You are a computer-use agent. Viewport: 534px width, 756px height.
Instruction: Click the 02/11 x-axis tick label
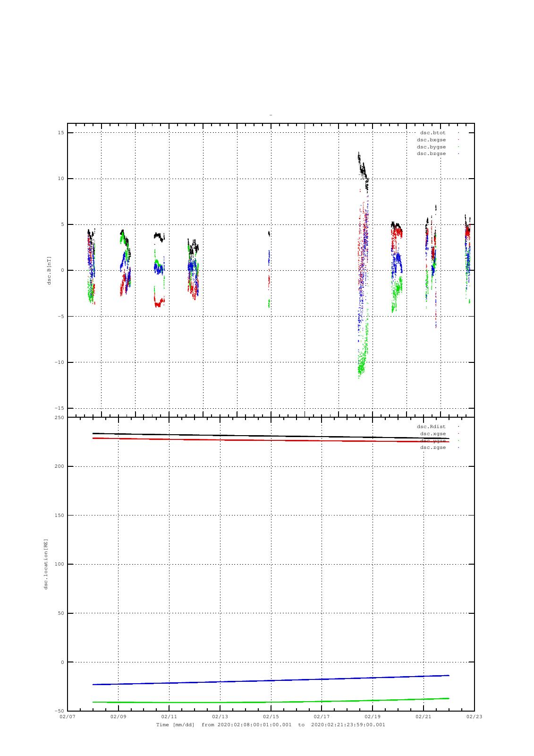click(169, 717)
